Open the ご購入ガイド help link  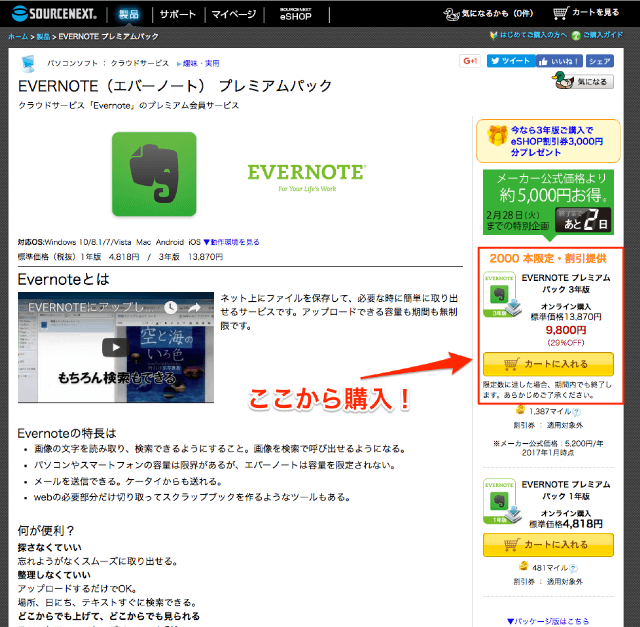coord(602,35)
